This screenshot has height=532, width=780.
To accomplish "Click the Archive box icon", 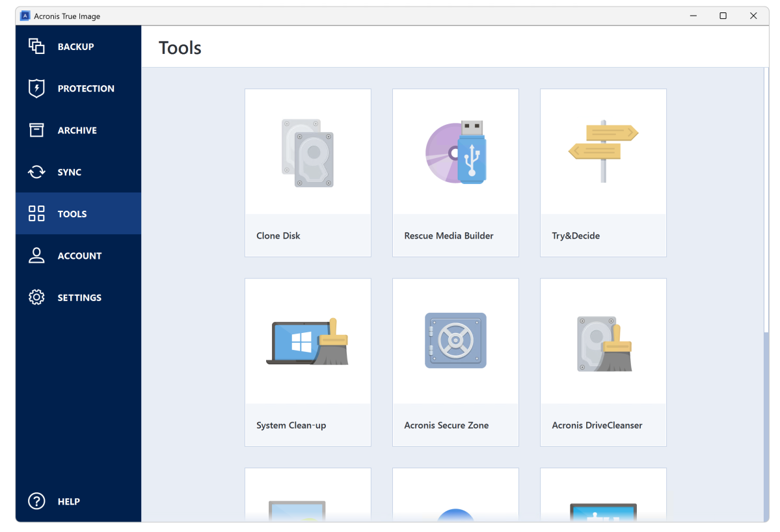I will [x=36, y=130].
